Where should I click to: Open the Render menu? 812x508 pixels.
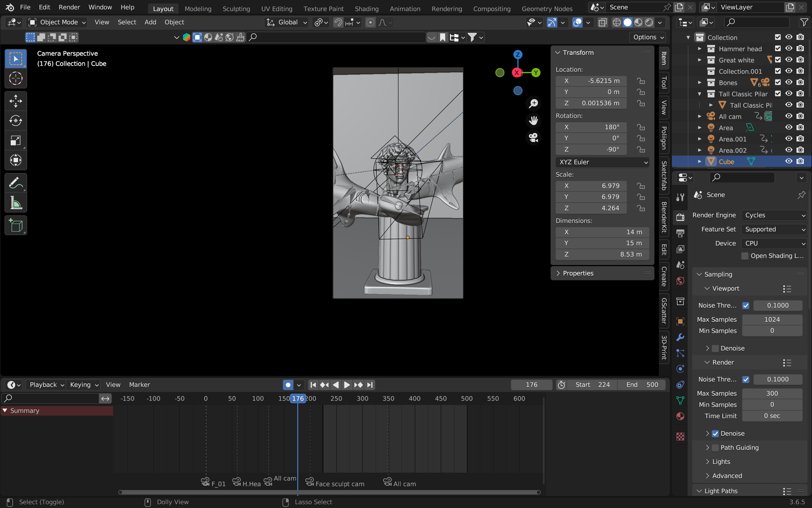click(69, 7)
